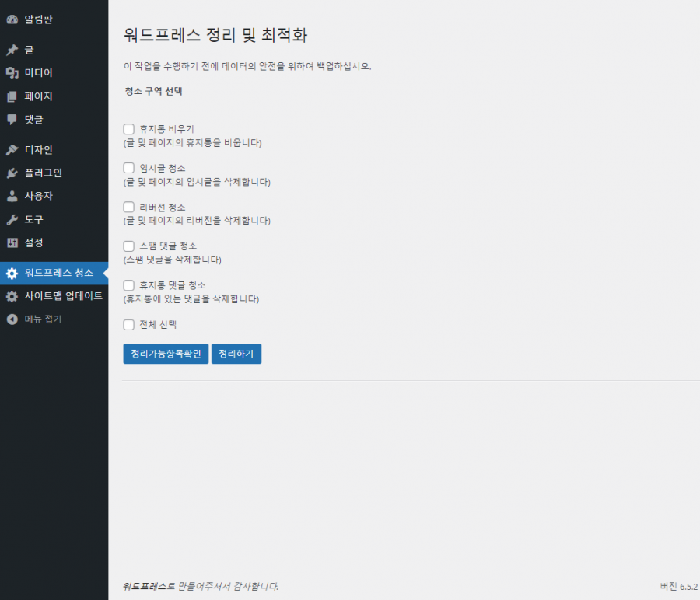Open the 댓글 menu item
The image size is (700, 600).
(54, 120)
